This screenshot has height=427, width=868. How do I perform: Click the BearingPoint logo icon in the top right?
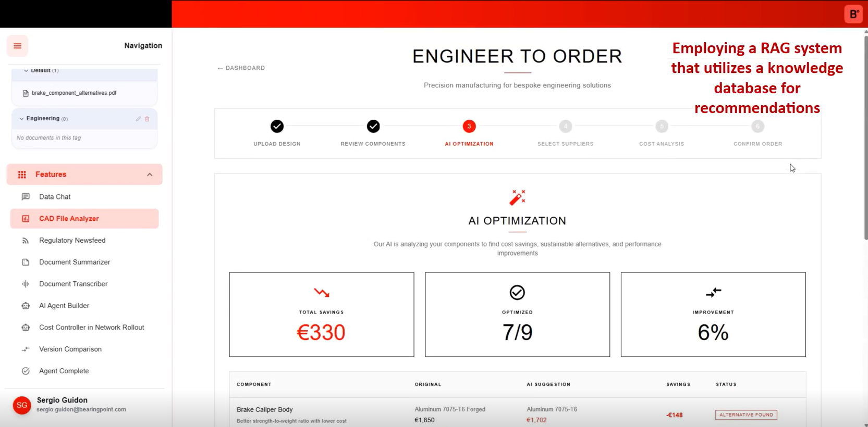pyautogui.click(x=853, y=14)
